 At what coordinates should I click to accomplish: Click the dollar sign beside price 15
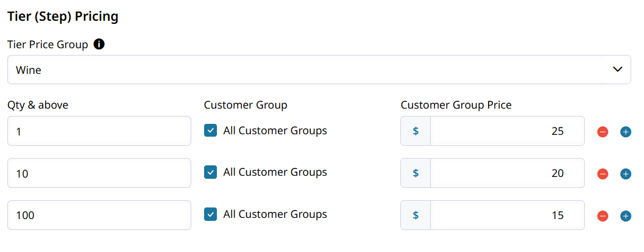click(416, 215)
